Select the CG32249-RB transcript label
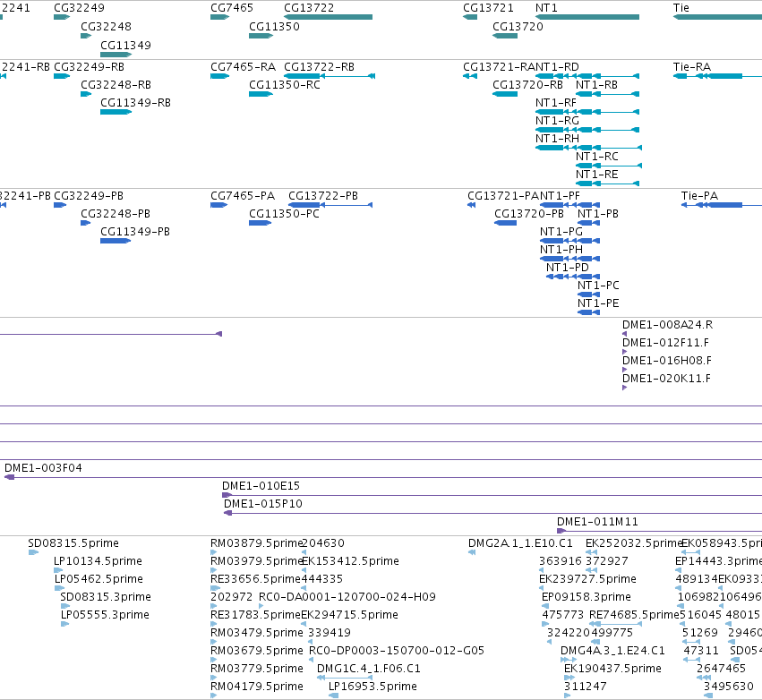Screen dimensions: 762x700 tap(89, 67)
